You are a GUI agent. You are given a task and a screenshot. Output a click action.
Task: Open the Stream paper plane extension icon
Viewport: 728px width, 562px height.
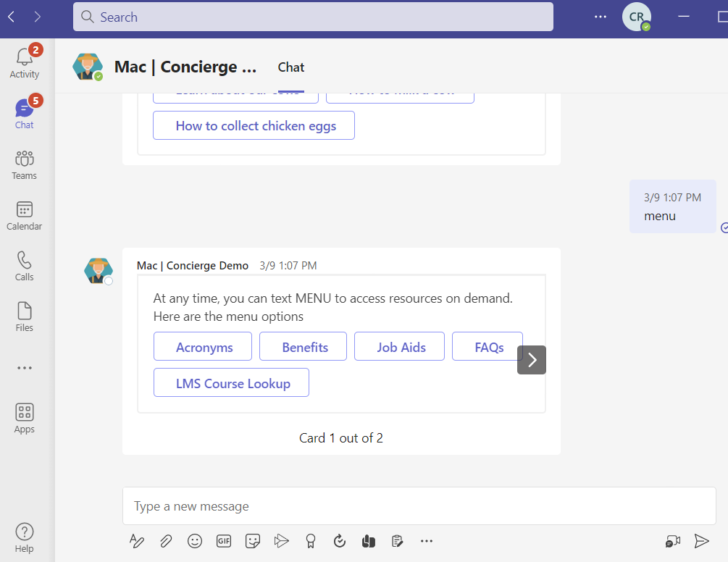tap(281, 541)
